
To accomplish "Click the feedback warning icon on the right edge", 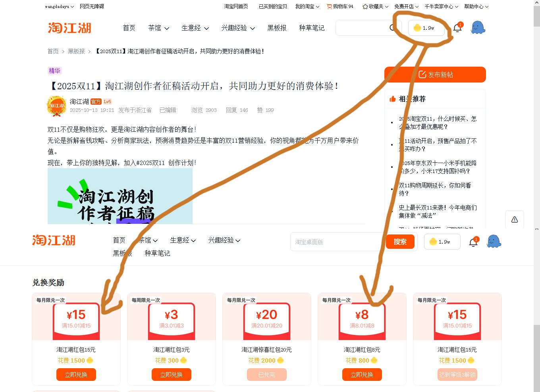I will coord(514,219).
